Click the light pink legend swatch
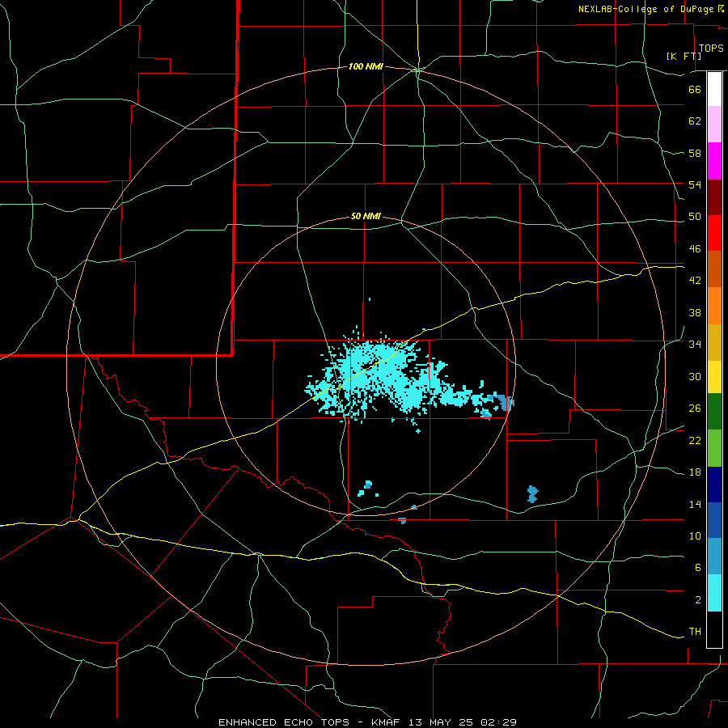The image size is (728, 728). click(x=714, y=125)
